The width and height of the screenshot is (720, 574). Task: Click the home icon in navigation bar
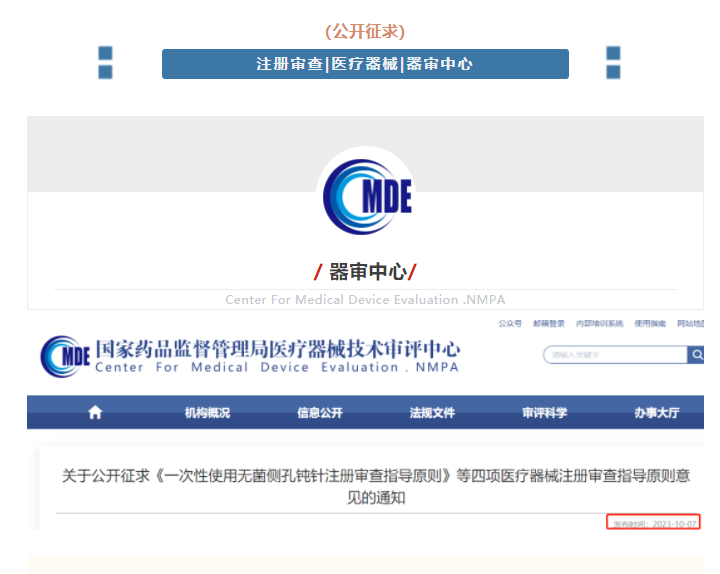[95, 412]
